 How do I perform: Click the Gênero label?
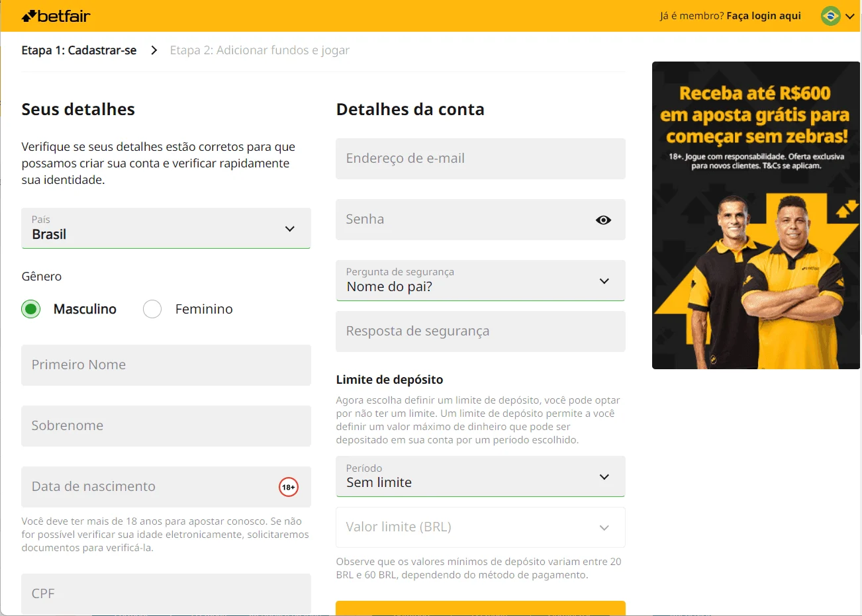pyautogui.click(x=42, y=277)
